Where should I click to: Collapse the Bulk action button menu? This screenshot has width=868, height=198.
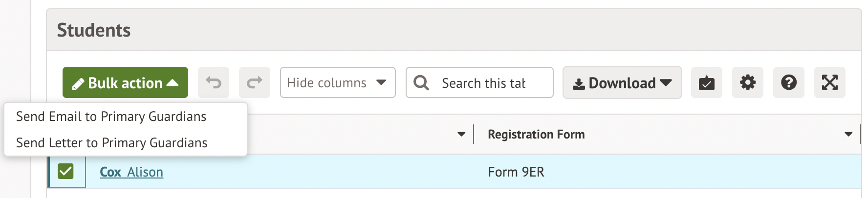tap(125, 83)
